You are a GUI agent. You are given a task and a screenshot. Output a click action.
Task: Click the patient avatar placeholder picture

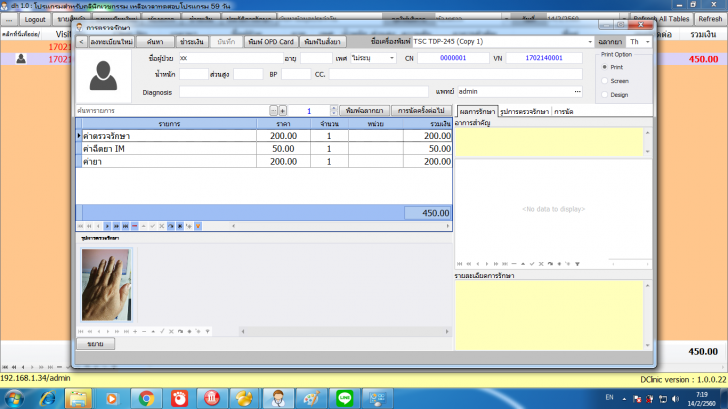pos(103,76)
